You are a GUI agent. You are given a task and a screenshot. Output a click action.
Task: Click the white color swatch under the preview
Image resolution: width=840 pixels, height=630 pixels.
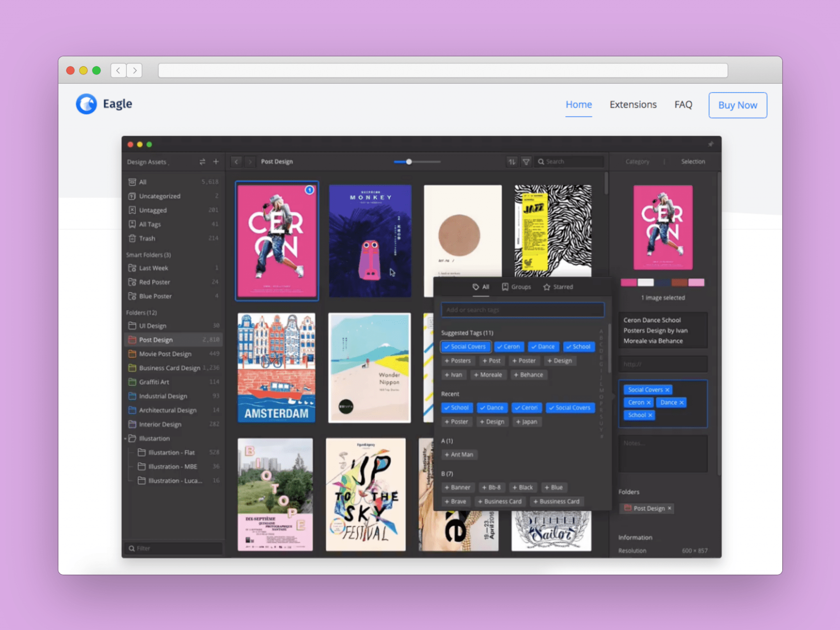pyautogui.click(x=646, y=282)
